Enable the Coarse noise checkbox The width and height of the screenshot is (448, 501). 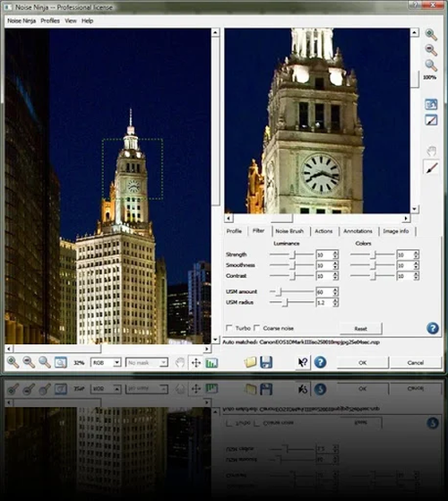[x=257, y=328]
